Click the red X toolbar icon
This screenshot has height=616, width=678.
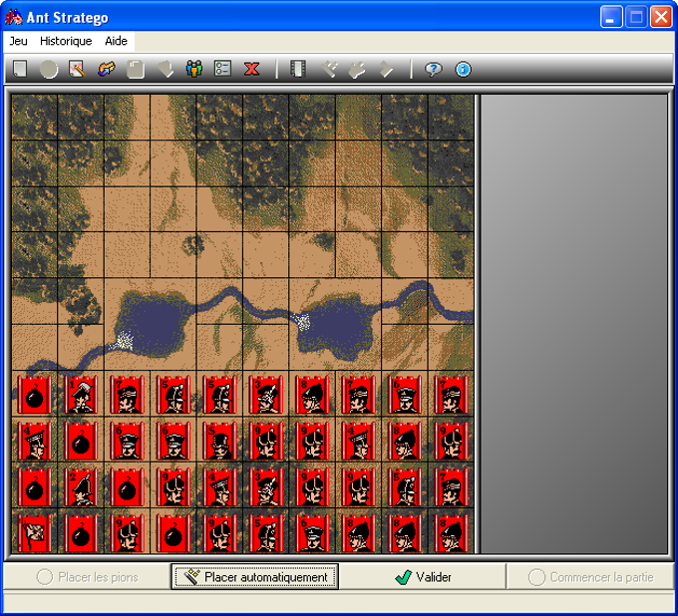(x=251, y=69)
